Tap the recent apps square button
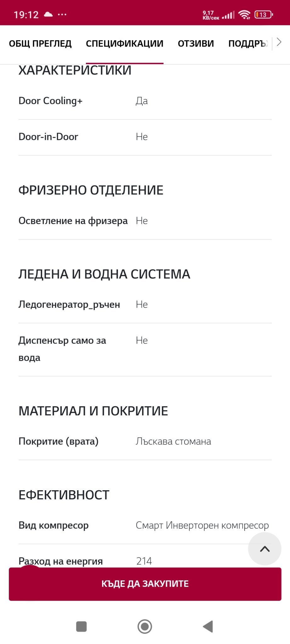 [82, 626]
